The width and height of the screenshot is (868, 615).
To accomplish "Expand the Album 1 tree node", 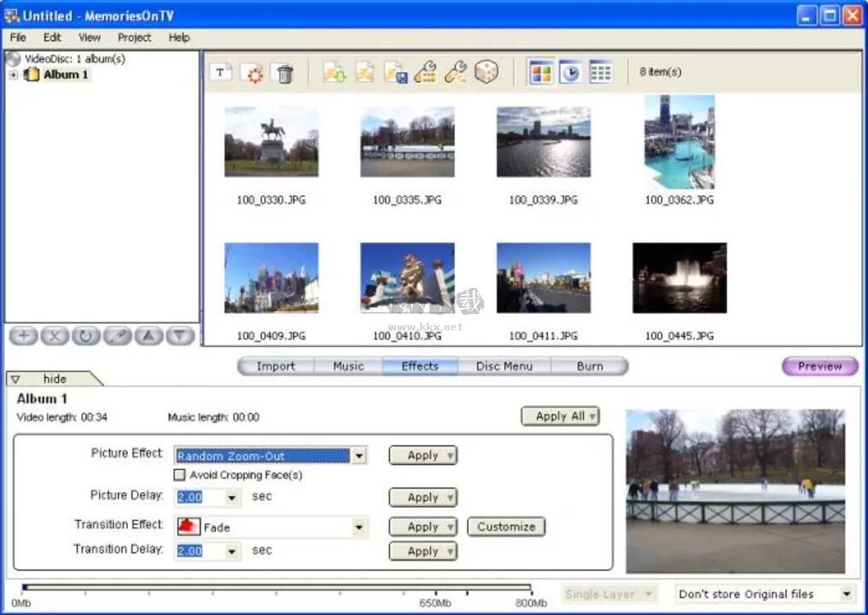I will [x=14, y=75].
